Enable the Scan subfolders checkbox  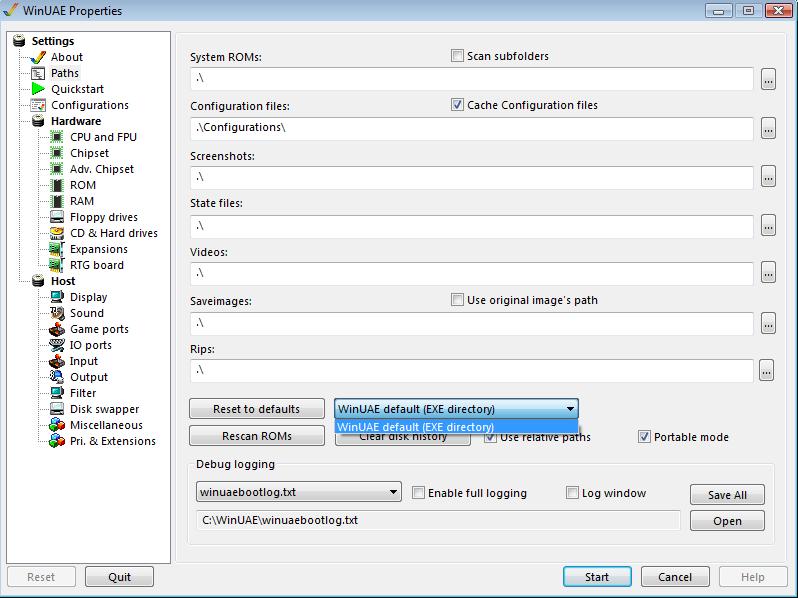tap(457, 55)
